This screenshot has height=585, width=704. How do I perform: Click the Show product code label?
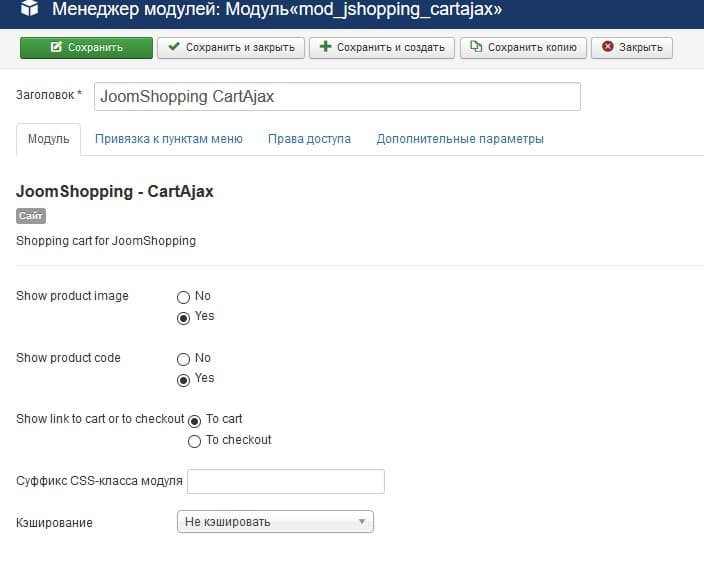pos(68,358)
